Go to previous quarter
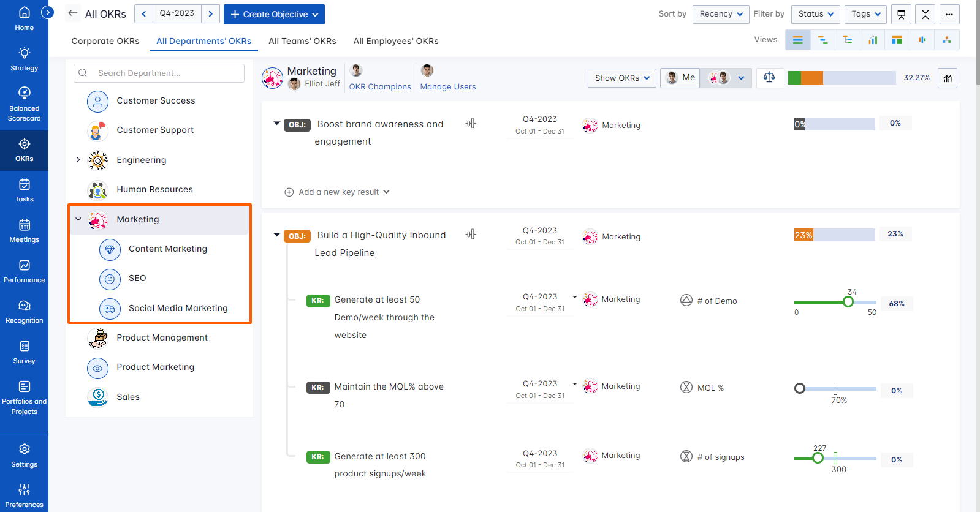 tap(144, 13)
